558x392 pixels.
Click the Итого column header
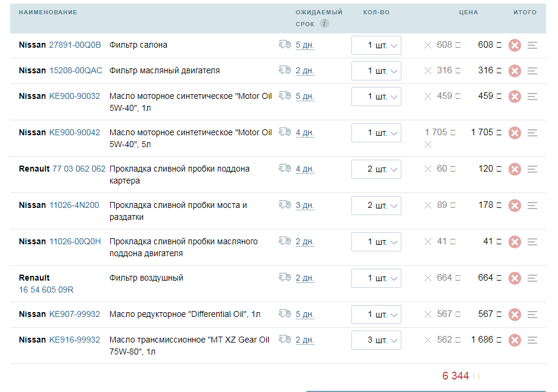click(525, 13)
